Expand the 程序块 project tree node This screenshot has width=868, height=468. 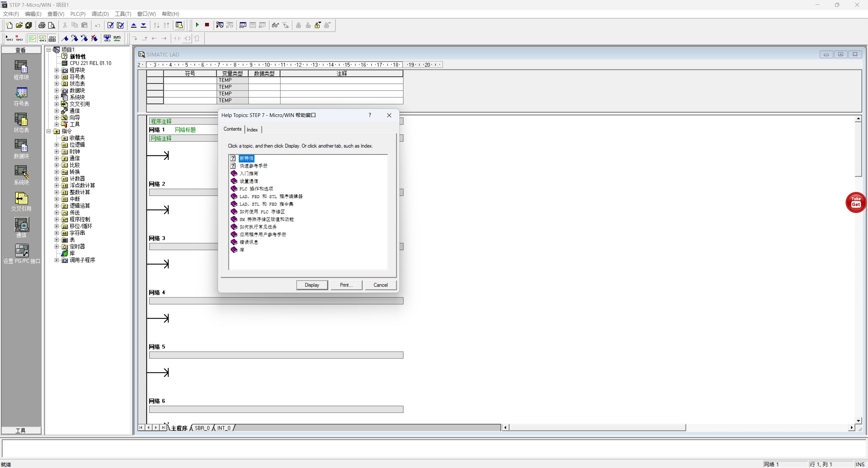(x=57, y=70)
